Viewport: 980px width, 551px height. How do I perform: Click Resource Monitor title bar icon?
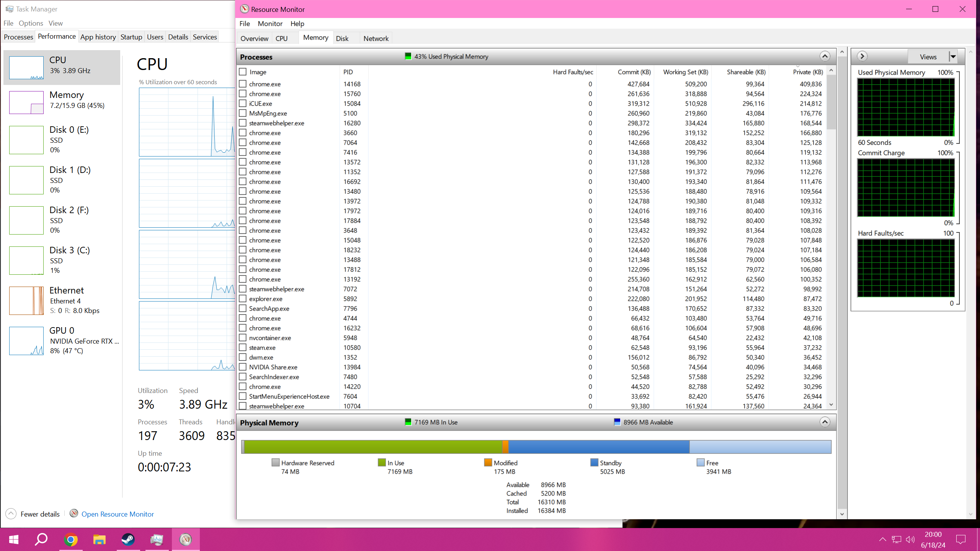[x=244, y=9]
